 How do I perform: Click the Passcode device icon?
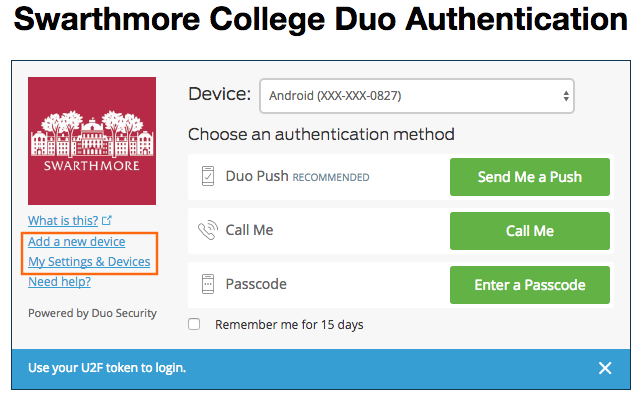[x=207, y=285]
